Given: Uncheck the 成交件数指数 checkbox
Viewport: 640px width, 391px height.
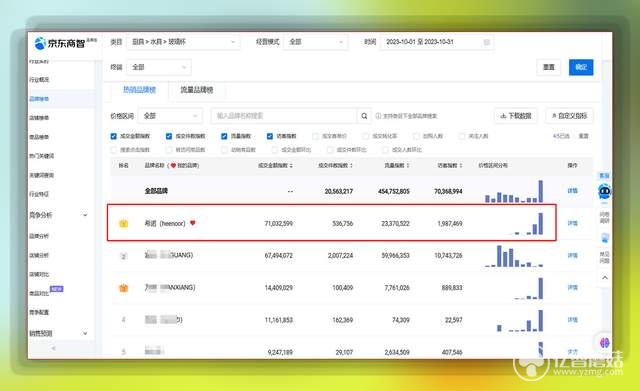Looking at the screenshot, I should pyautogui.click(x=169, y=136).
